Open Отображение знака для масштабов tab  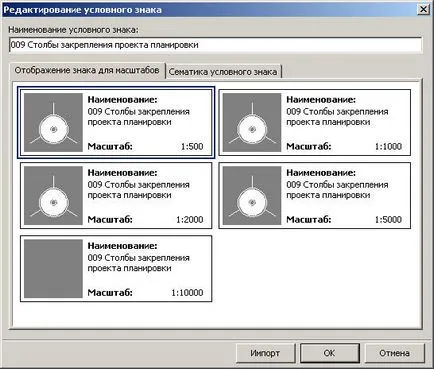[x=87, y=70]
